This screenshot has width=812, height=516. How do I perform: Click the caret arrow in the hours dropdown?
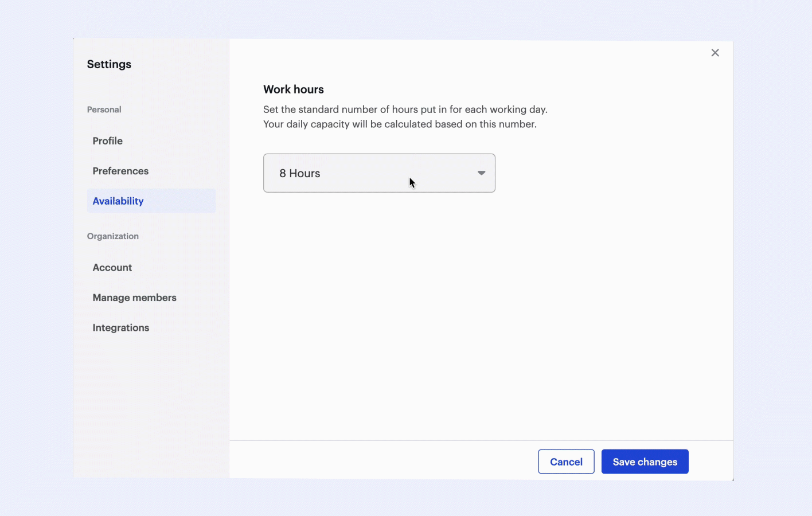coord(481,173)
